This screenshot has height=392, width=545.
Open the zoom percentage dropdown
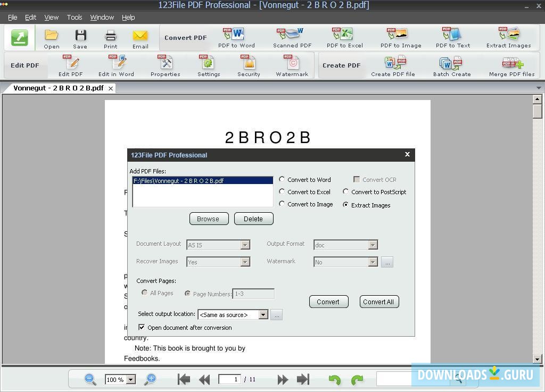coord(131,379)
